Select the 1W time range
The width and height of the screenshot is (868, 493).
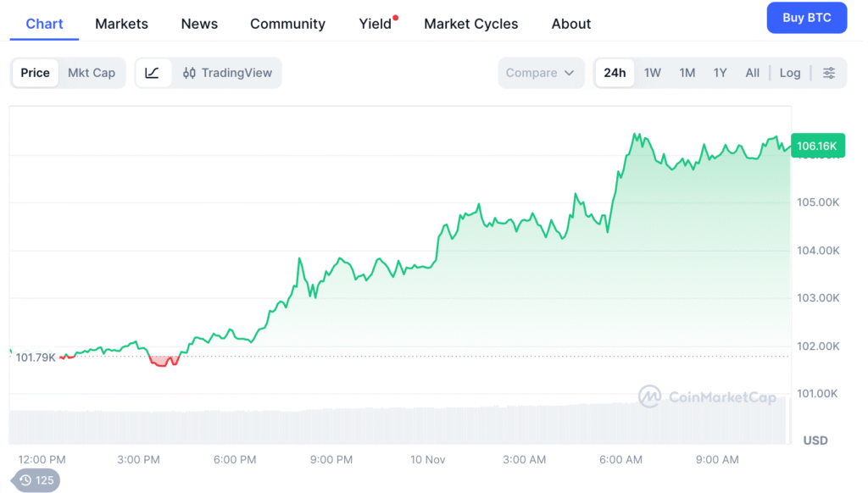tap(653, 73)
